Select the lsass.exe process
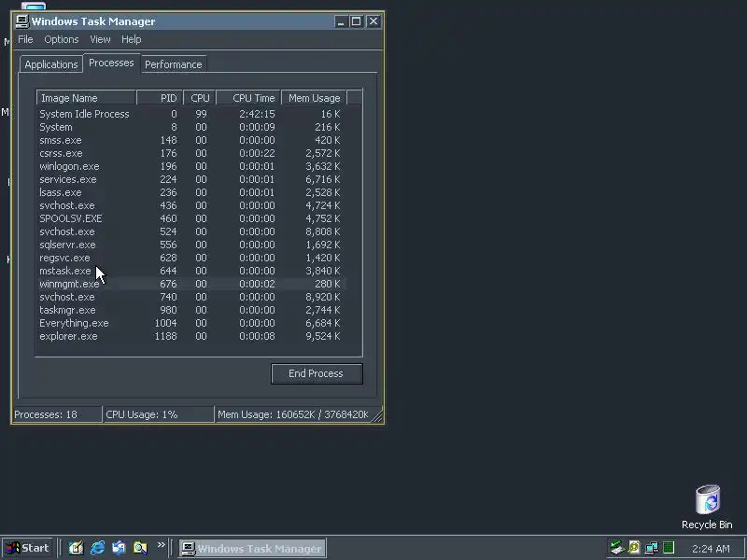The width and height of the screenshot is (747, 560). click(x=190, y=192)
